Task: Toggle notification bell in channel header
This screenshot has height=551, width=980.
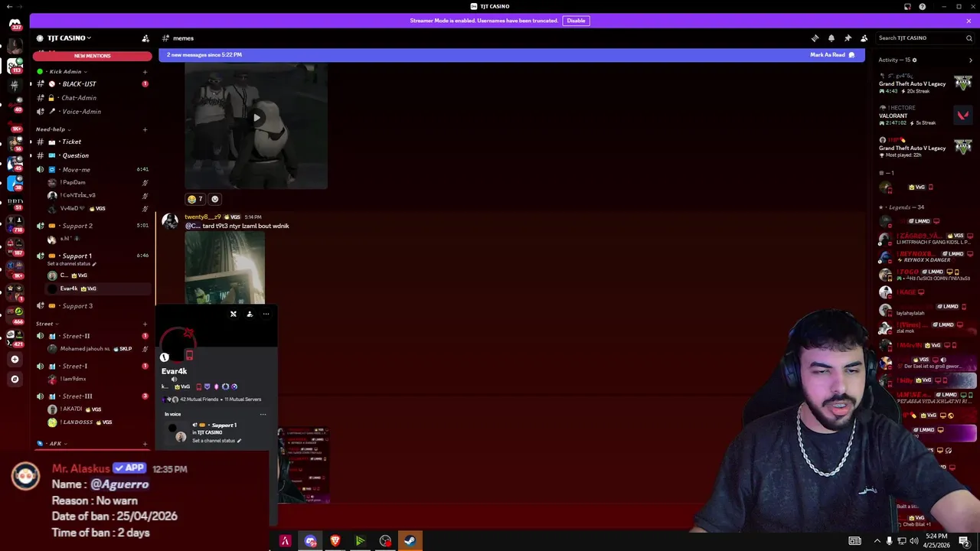Action: pyautogui.click(x=831, y=38)
